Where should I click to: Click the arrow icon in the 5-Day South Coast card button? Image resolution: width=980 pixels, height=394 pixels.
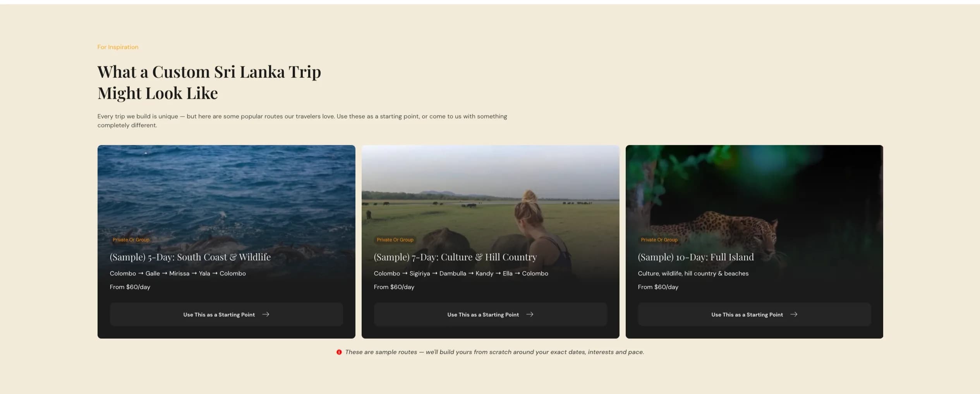266,314
